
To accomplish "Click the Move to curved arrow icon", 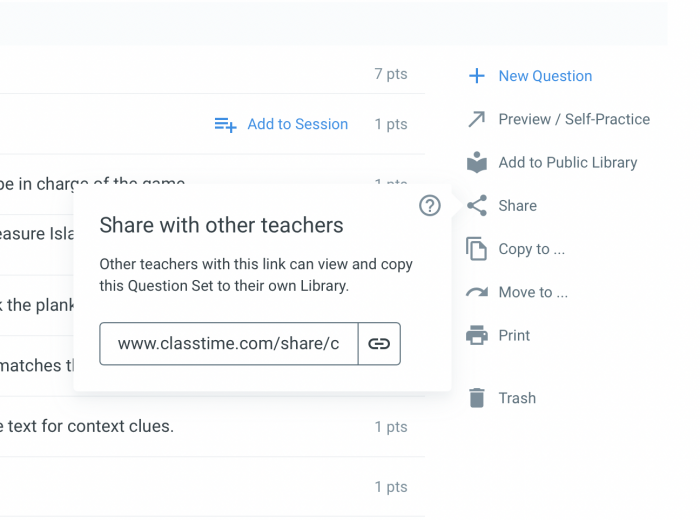I will pyautogui.click(x=477, y=292).
